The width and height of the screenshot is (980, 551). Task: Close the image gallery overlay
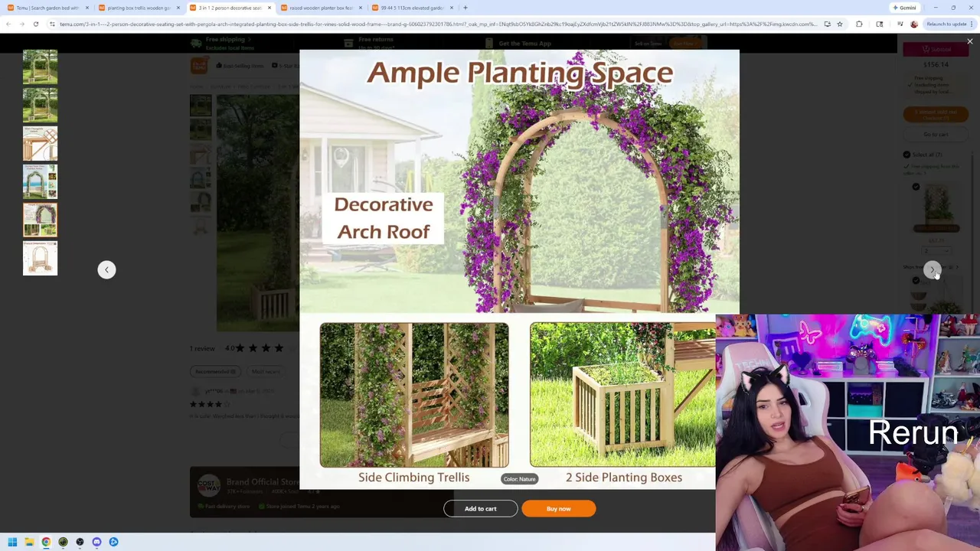[x=969, y=41]
